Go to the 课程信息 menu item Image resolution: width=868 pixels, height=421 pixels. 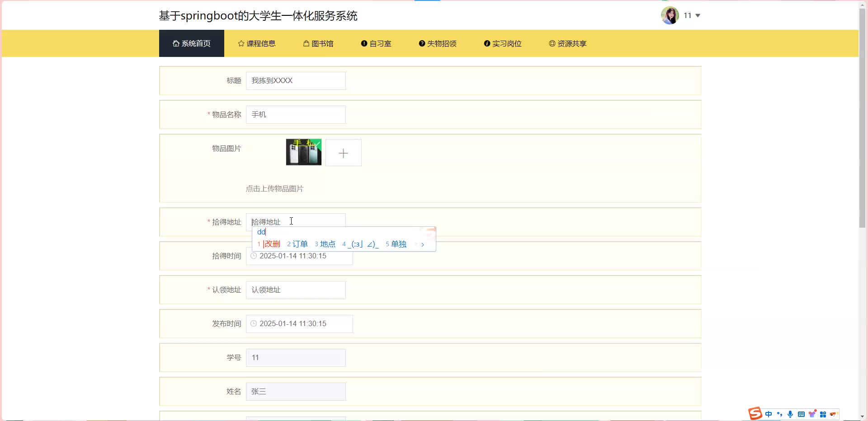pos(257,44)
